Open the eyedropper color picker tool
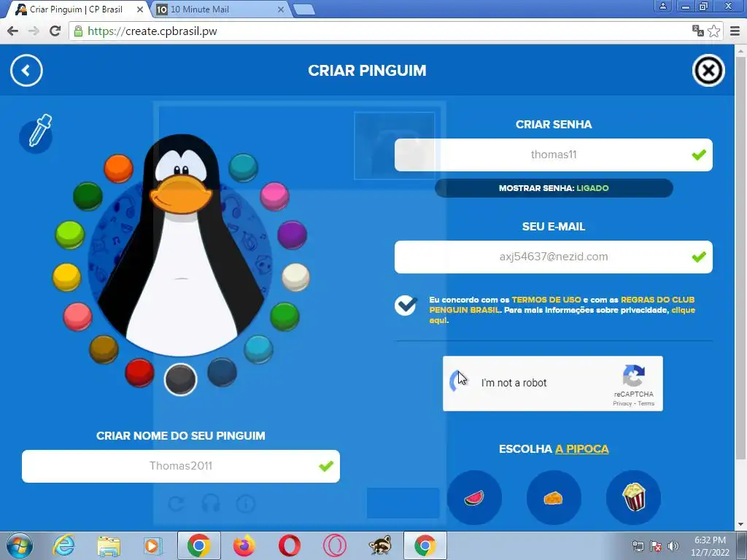Screen dimensions: 747x560 (x=36, y=134)
